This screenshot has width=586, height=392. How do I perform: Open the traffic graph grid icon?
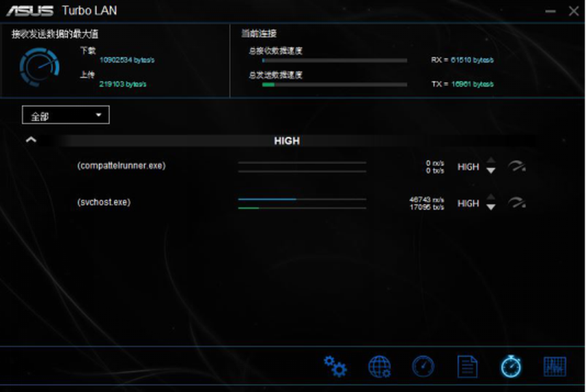(x=555, y=367)
